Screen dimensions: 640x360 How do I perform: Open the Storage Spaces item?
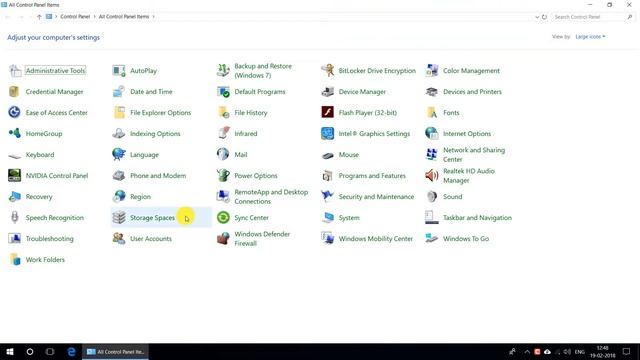(161, 218)
